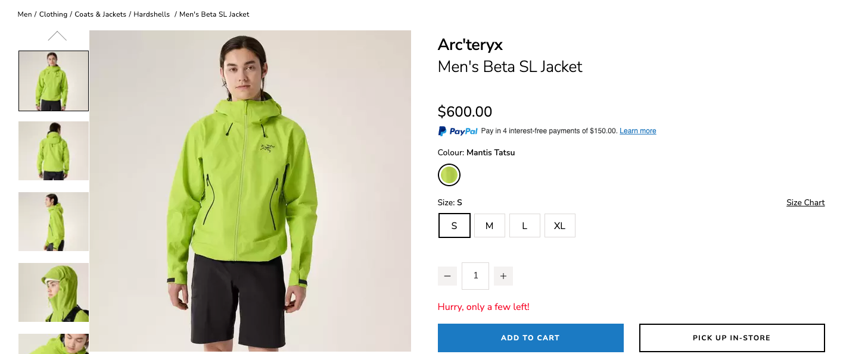This screenshot has height=354, width=868.
Task: Open the Hardshells breadcrumb
Action: (x=151, y=14)
